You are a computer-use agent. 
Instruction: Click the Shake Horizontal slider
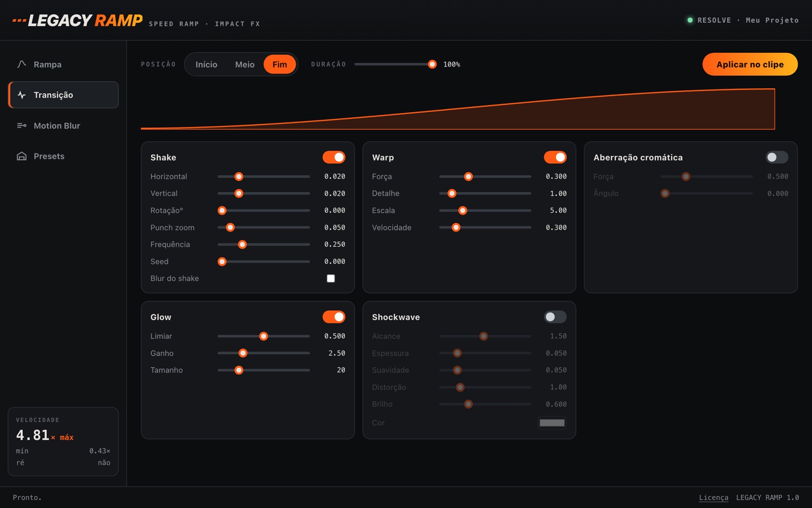coord(263,177)
